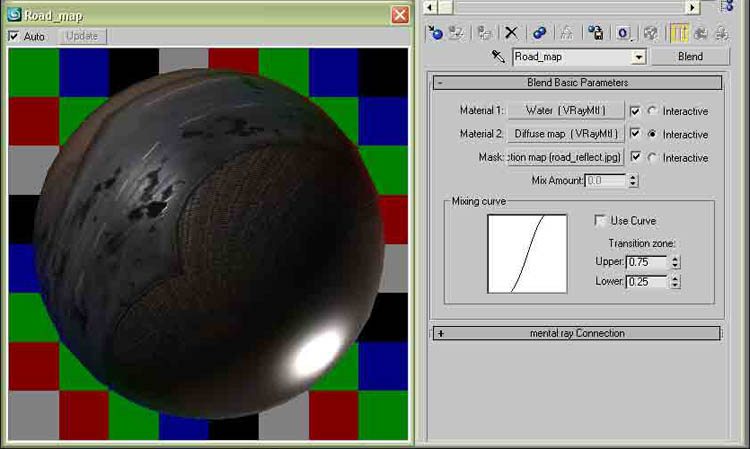Uncheck the Mask enable checkbox

[636, 157]
